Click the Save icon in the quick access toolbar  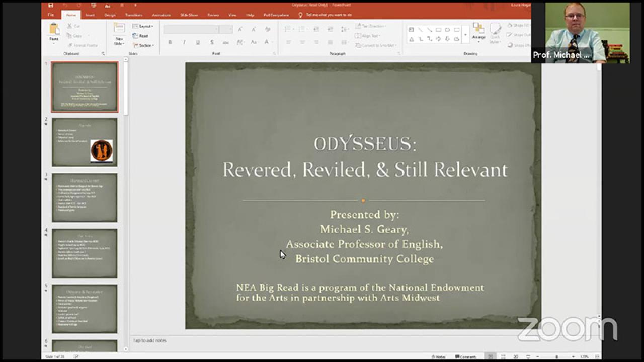(x=51, y=5)
